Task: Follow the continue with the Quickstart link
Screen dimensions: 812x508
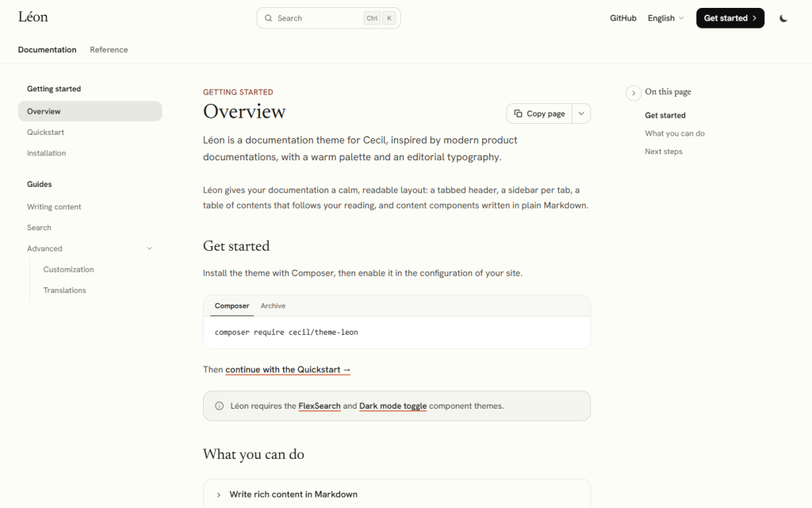Action: click(288, 370)
